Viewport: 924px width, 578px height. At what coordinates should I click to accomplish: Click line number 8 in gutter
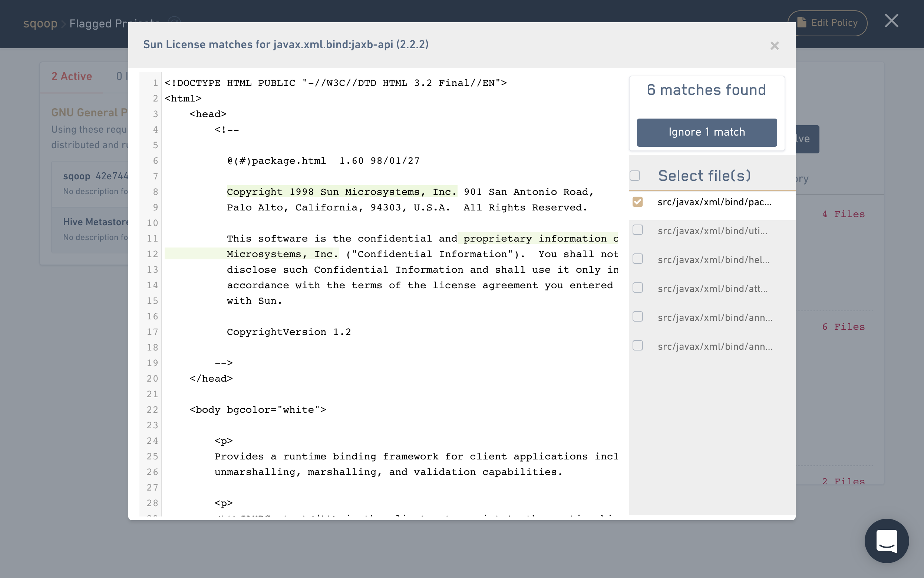(155, 192)
